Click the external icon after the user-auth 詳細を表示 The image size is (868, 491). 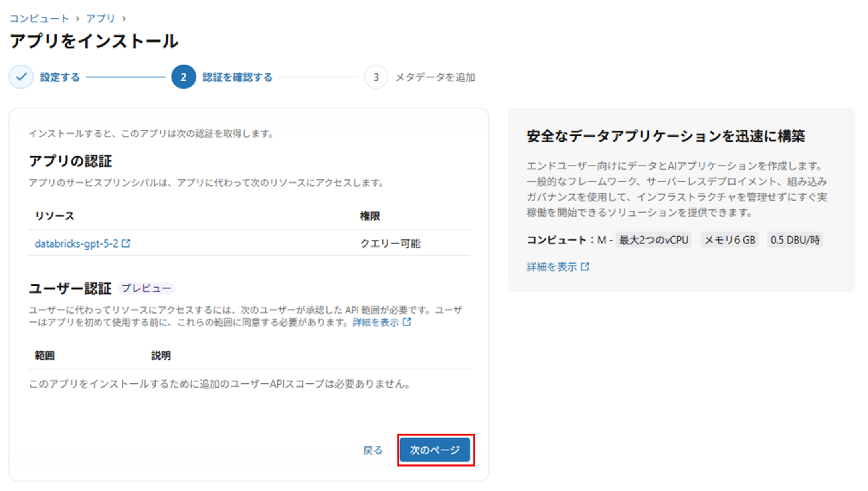tap(407, 322)
